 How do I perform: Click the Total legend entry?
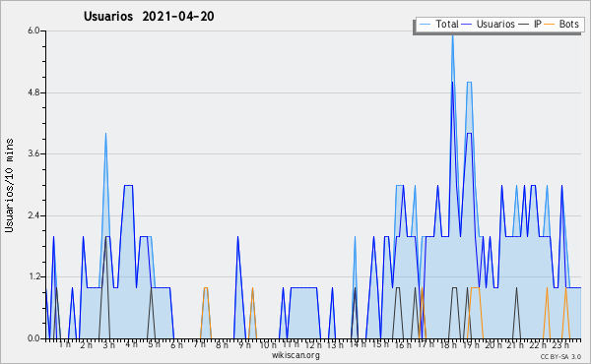[x=438, y=24]
